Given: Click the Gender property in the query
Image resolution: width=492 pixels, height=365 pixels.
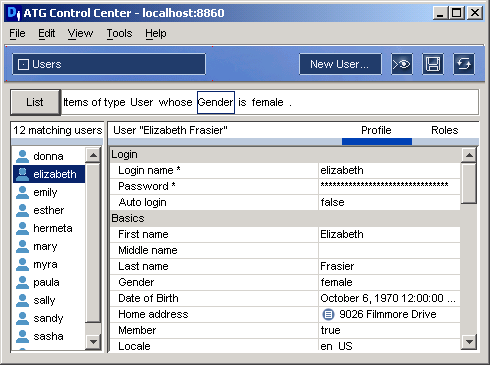Looking at the screenshot, I should click(216, 102).
